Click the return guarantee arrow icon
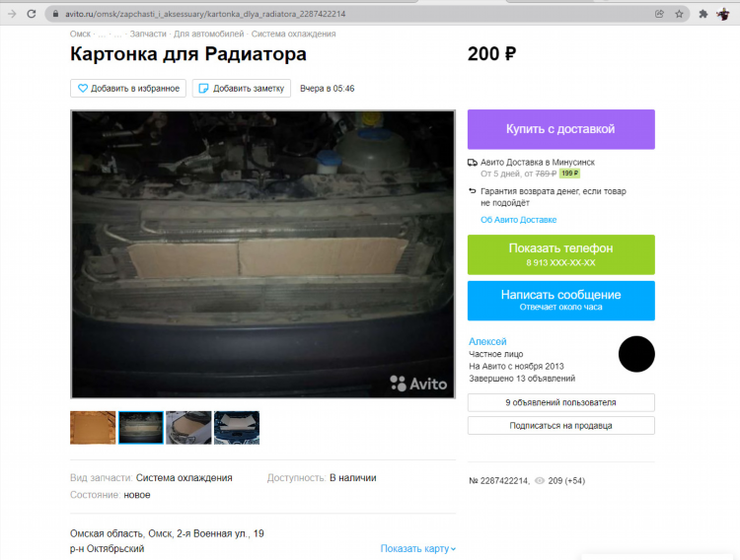This screenshot has height=560, width=740. coord(473,191)
